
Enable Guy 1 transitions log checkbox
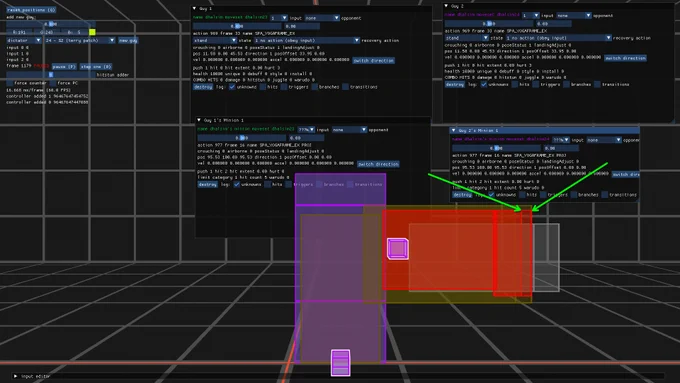345,87
